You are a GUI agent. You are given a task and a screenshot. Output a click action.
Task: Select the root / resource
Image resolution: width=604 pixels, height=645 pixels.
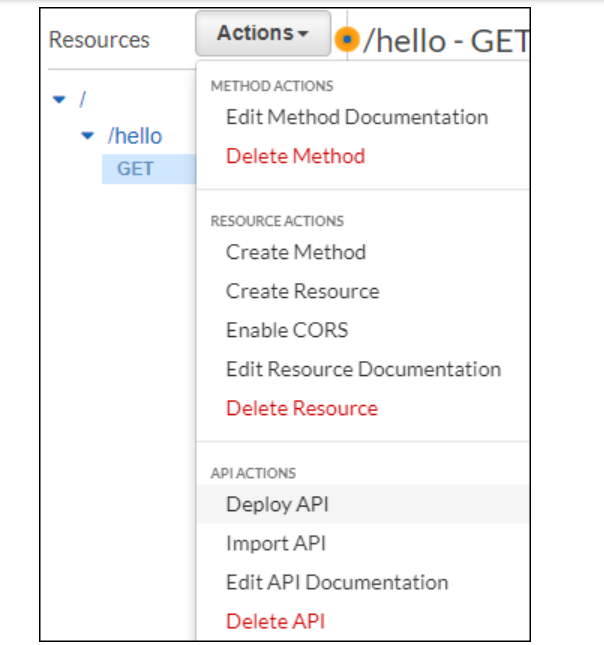coord(83,99)
